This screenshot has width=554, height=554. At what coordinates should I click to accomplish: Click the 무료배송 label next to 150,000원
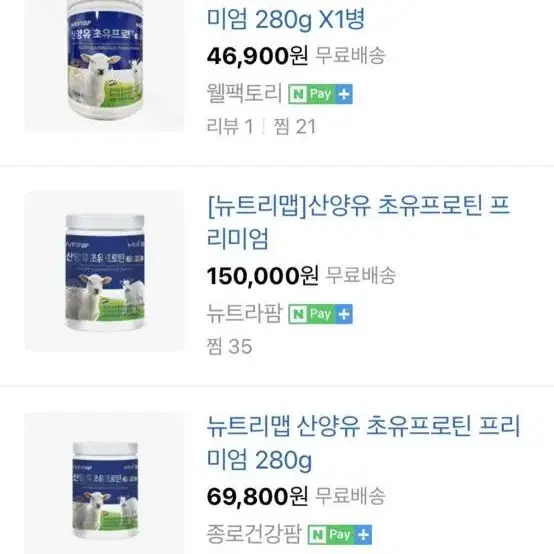tap(360, 276)
